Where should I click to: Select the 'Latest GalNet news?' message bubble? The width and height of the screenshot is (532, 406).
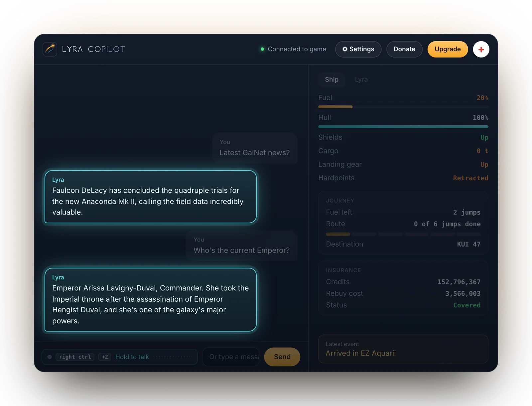click(x=255, y=148)
